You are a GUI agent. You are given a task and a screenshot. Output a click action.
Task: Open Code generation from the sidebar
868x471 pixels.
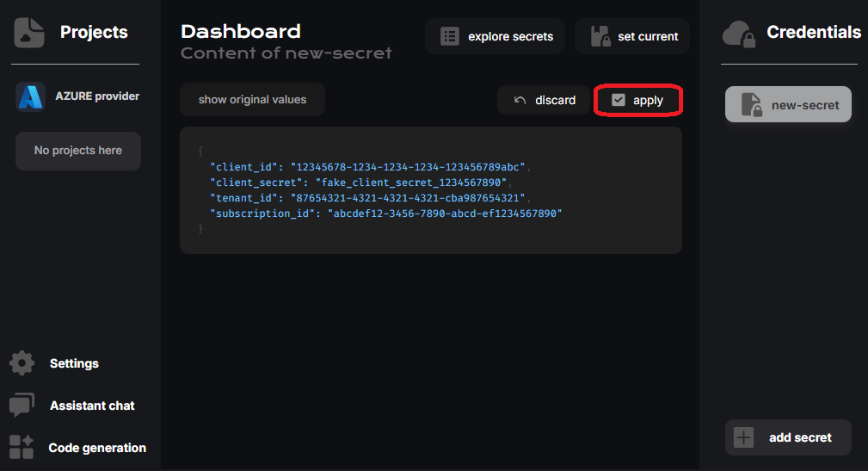(97, 448)
